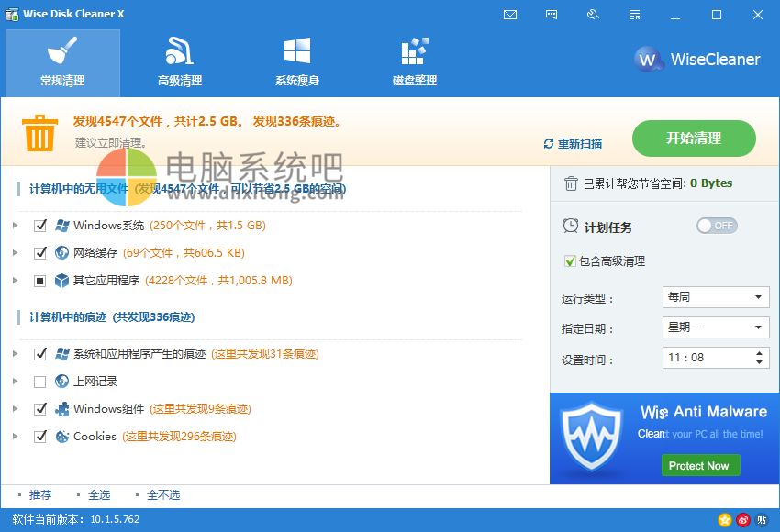The image size is (780, 532).
Task: Open the 指定日期 dropdown showing 星期一
Action: pos(716,327)
